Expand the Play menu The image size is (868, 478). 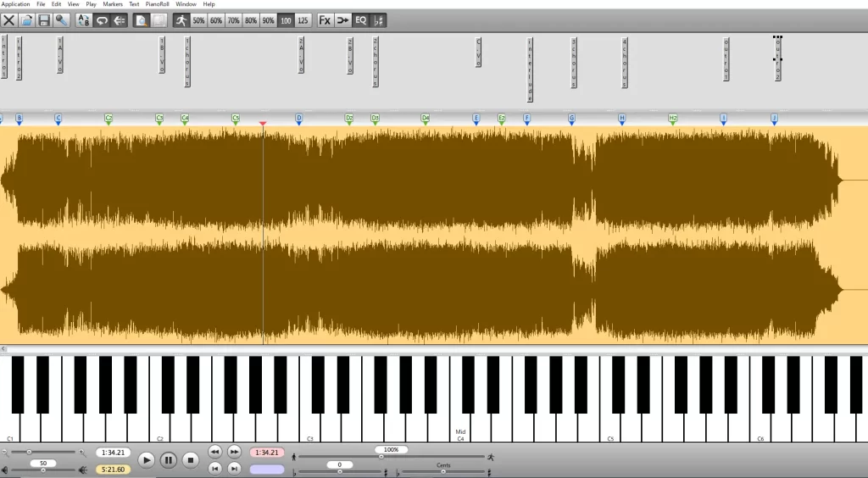(91, 4)
